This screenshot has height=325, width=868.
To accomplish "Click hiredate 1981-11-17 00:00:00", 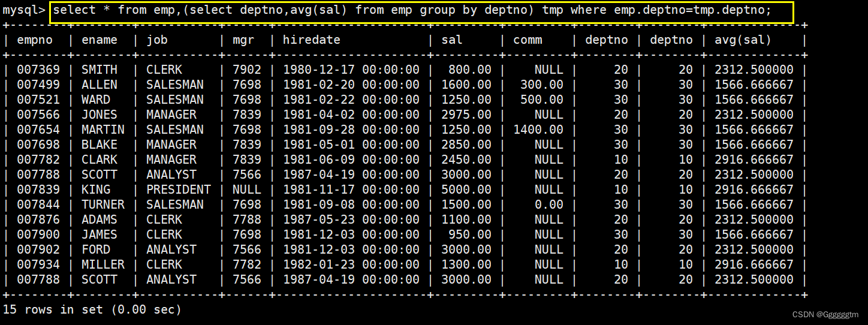I will (351, 189).
